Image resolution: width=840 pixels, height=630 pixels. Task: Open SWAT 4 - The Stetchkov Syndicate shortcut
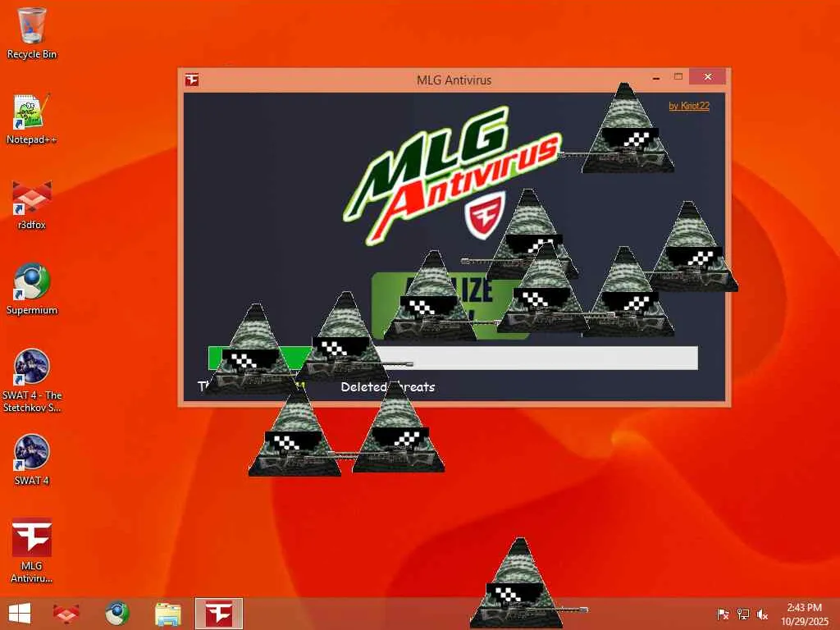(32, 381)
